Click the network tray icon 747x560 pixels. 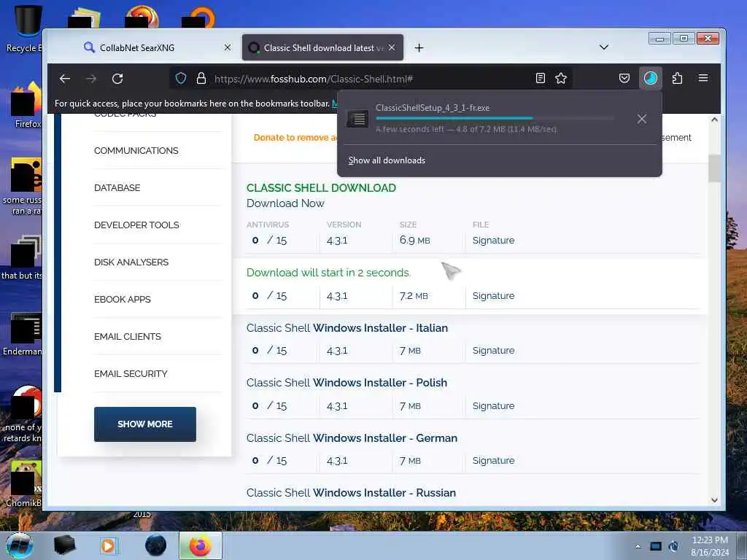click(x=656, y=546)
